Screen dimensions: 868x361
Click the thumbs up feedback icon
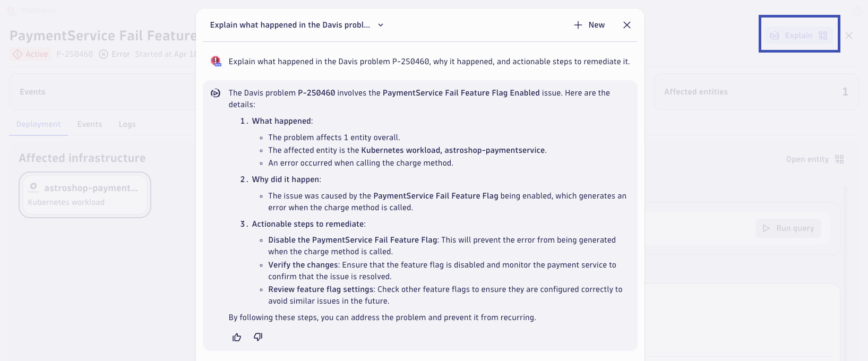click(237, 337)
